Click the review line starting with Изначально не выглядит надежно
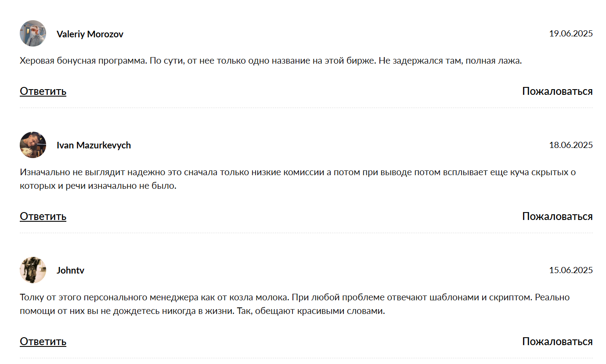The image size is (606, 364). (298, 172)
